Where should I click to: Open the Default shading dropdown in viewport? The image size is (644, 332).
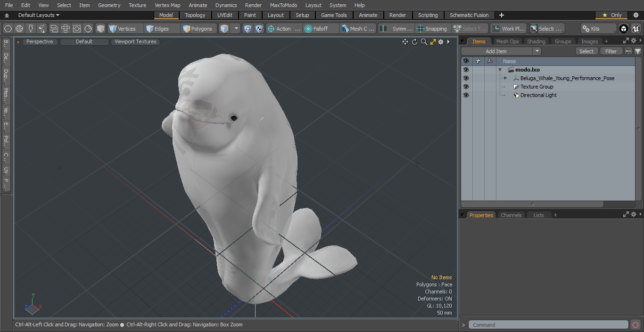point(84,41)
